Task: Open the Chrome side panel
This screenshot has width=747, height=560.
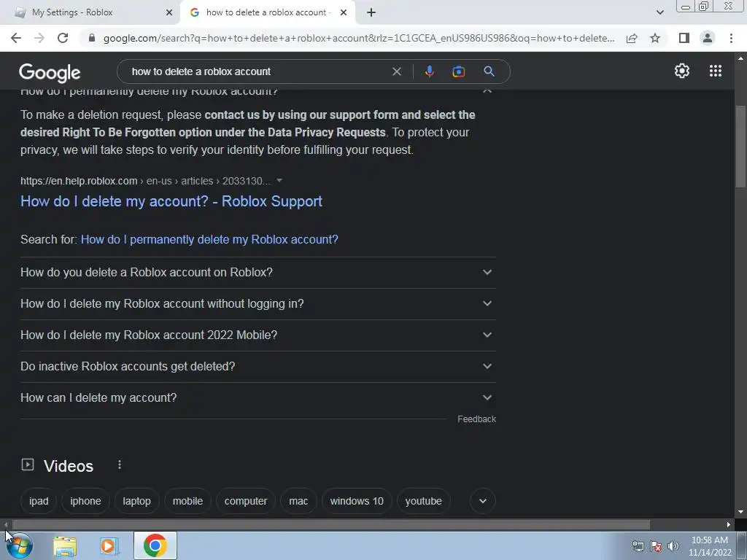Action: (684, 38)
